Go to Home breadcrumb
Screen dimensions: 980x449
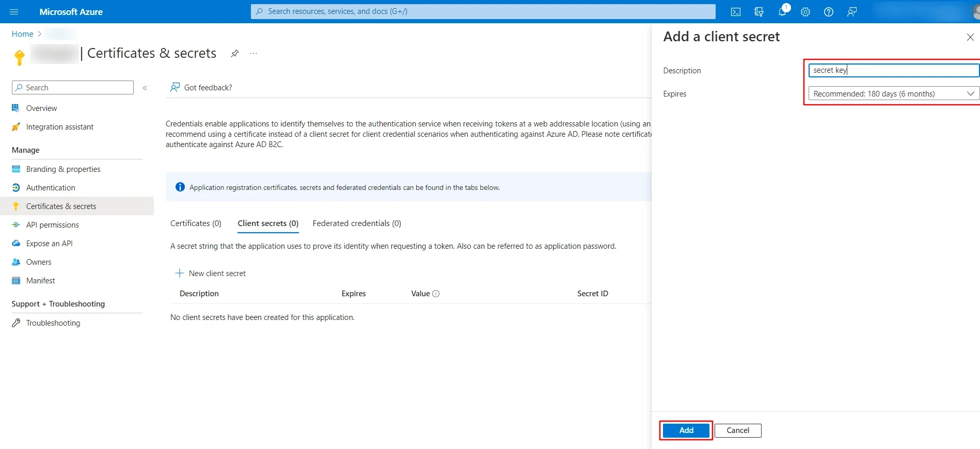coord(22,34)
